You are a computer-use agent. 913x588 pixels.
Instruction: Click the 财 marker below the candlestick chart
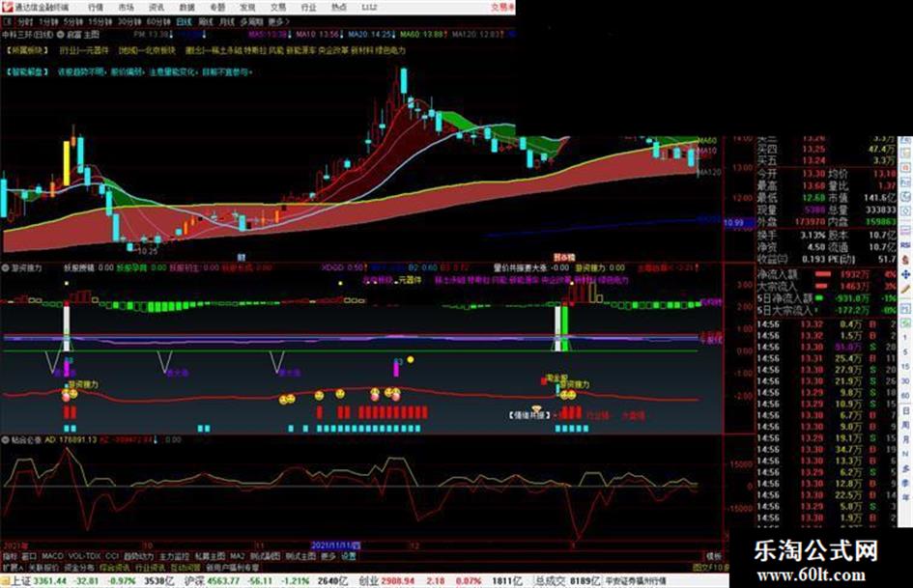tap(242, 257)
